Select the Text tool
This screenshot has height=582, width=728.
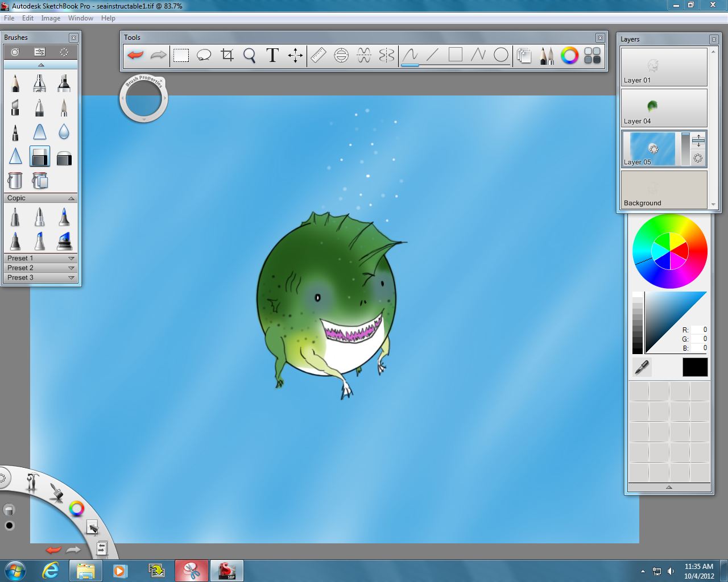[272, 55]
